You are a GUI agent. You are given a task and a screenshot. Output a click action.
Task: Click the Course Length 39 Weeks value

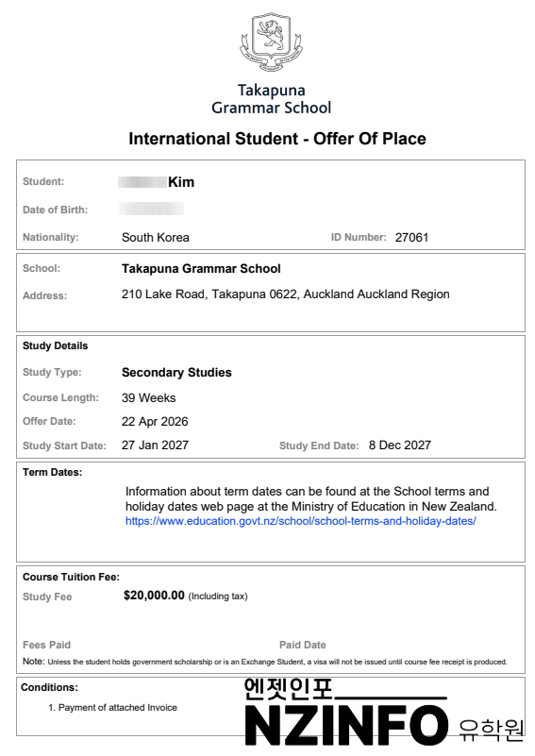point(148,397)
